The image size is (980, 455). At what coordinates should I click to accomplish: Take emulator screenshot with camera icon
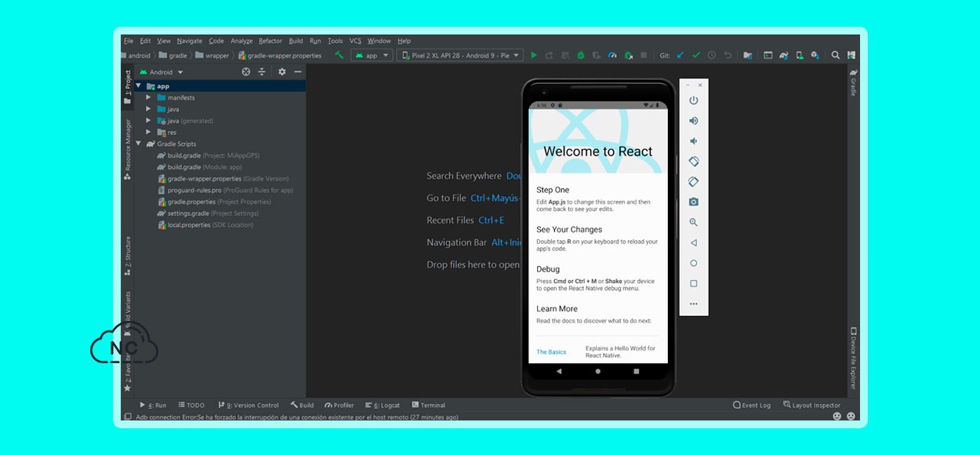pyautogui.click(x=693, y=202)
